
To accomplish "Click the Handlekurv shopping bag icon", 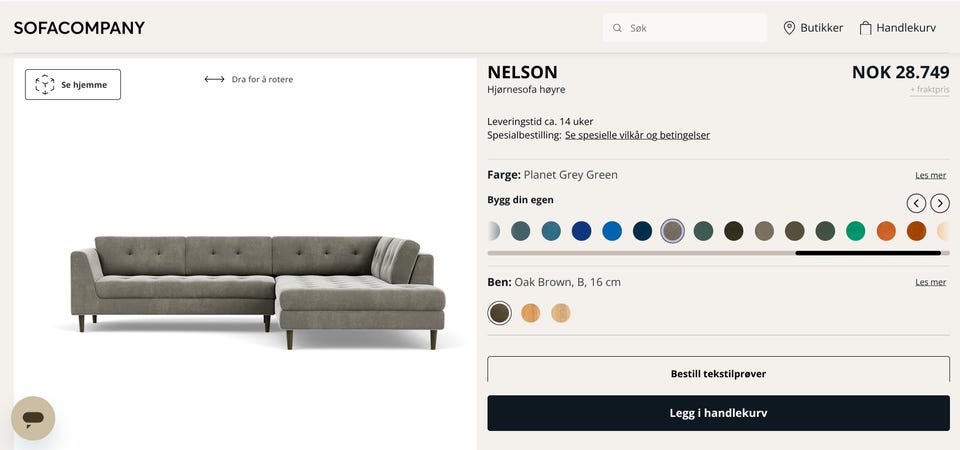I will [x=865, y=28].
